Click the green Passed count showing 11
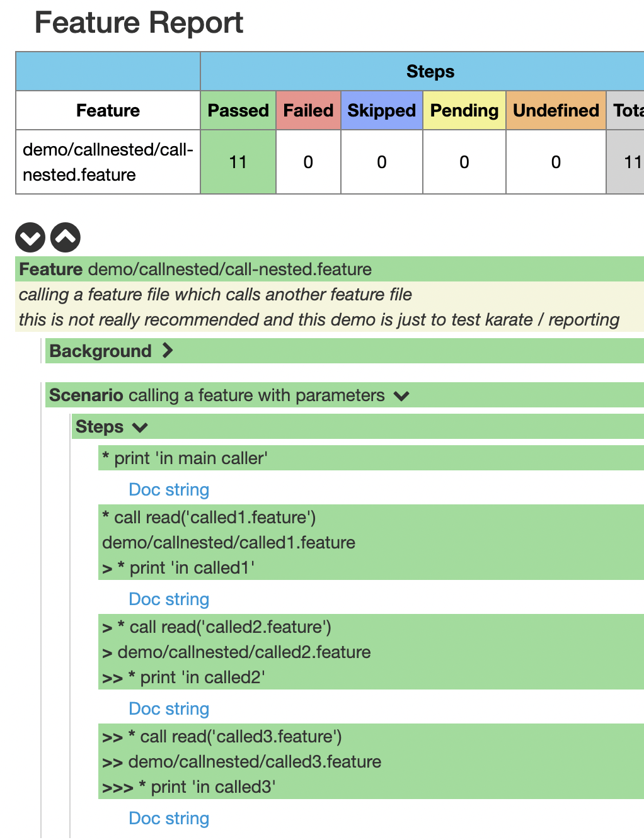644x840 pixels. pyautogui.click(x=238, y=162)
